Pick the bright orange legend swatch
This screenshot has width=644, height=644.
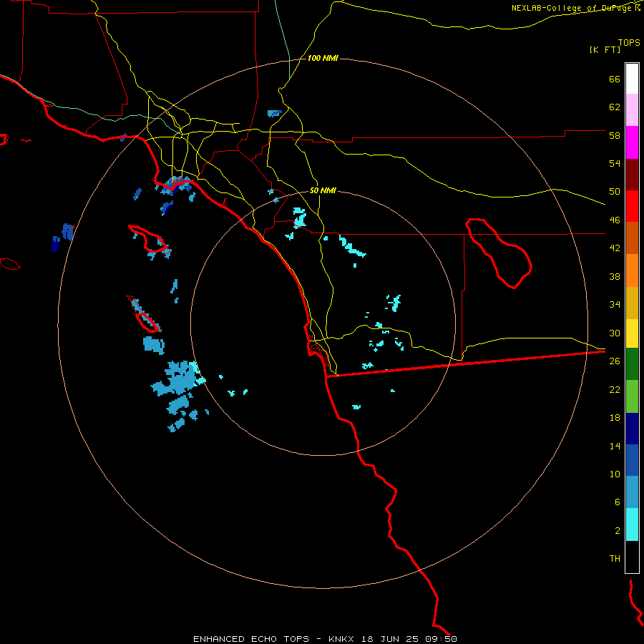point(632,270)
